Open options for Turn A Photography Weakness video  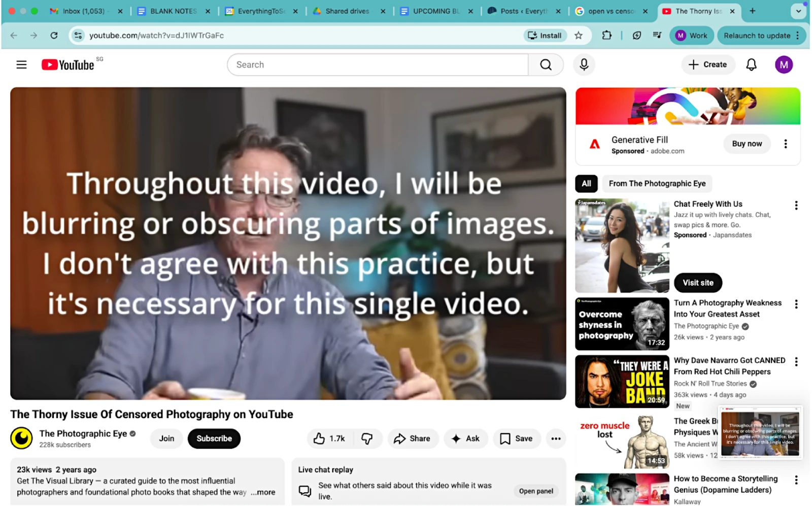click(796, 304)
